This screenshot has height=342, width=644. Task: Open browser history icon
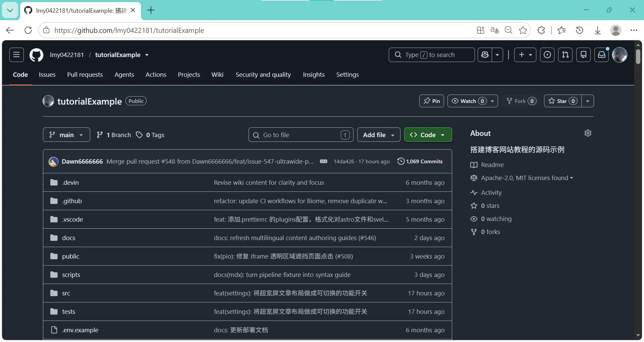pyautogui.click(x=580, y=30)
